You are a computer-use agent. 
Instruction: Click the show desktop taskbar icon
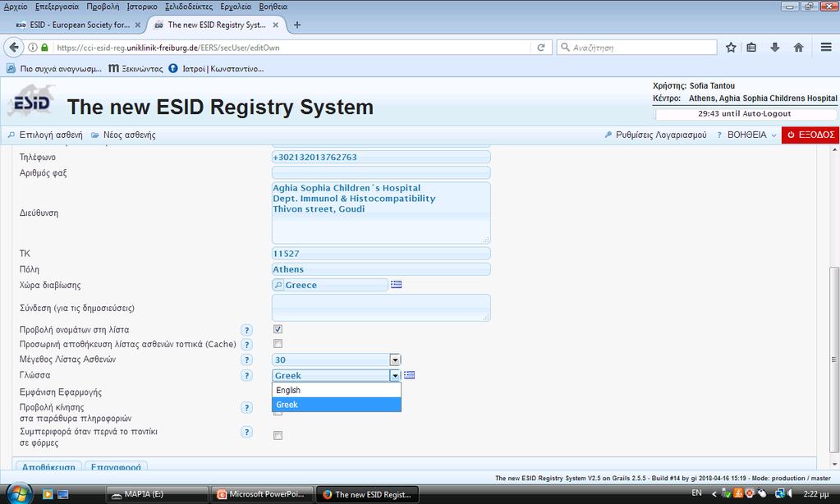(62, 494)
